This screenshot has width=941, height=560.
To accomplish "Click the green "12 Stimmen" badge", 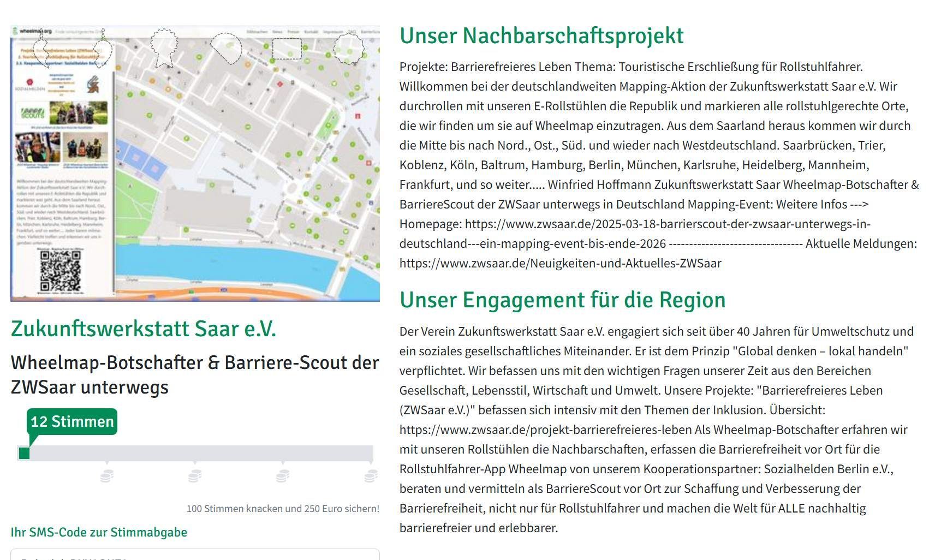I will [x=72, y=421].
